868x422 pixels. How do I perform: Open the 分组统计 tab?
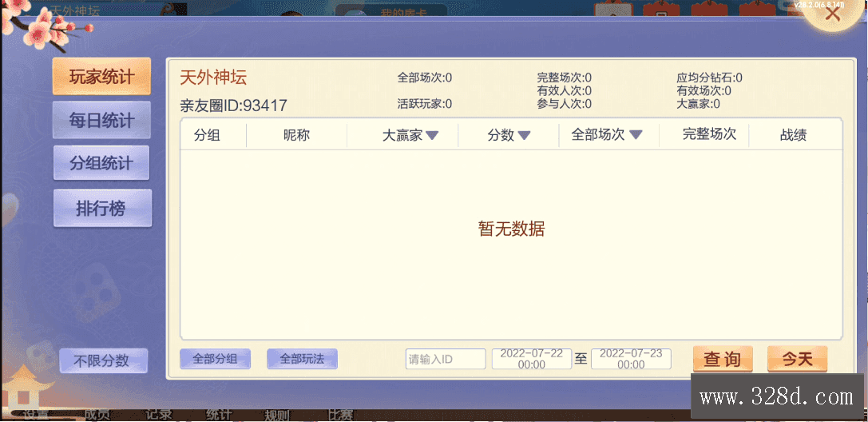101,164
